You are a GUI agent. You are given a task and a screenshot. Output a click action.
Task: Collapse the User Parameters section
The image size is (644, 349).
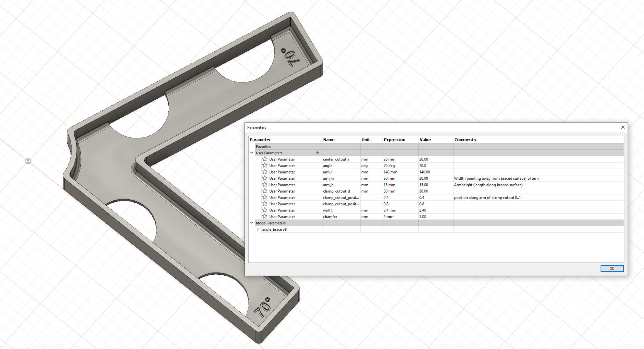pyautogui.click(x=252, y=153)
